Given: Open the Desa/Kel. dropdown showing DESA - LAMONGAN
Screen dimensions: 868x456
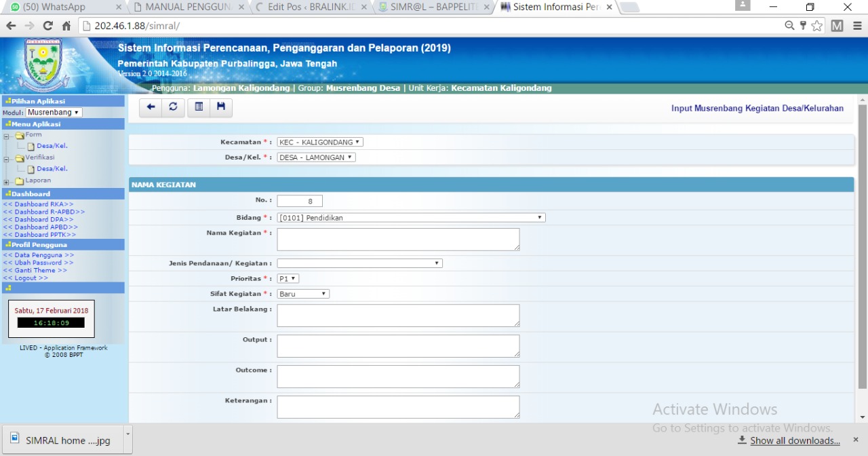Looking at the screenshot, I should [x=316, y=157].
